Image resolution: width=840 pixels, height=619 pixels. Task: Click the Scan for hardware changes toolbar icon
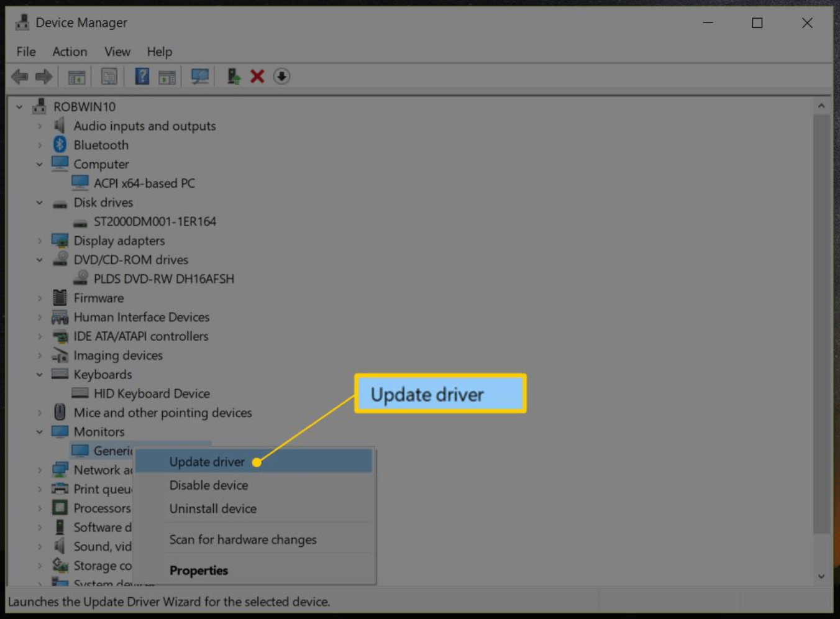point(199,76)
